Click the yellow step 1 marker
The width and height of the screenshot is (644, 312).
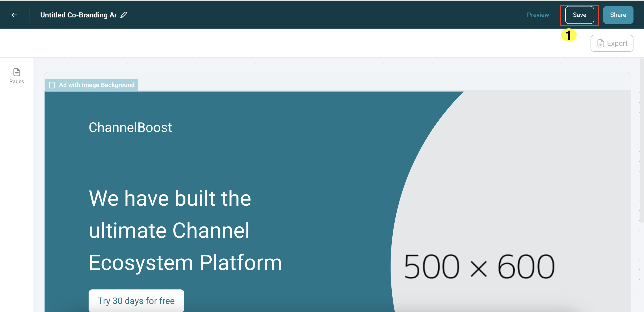568,35
